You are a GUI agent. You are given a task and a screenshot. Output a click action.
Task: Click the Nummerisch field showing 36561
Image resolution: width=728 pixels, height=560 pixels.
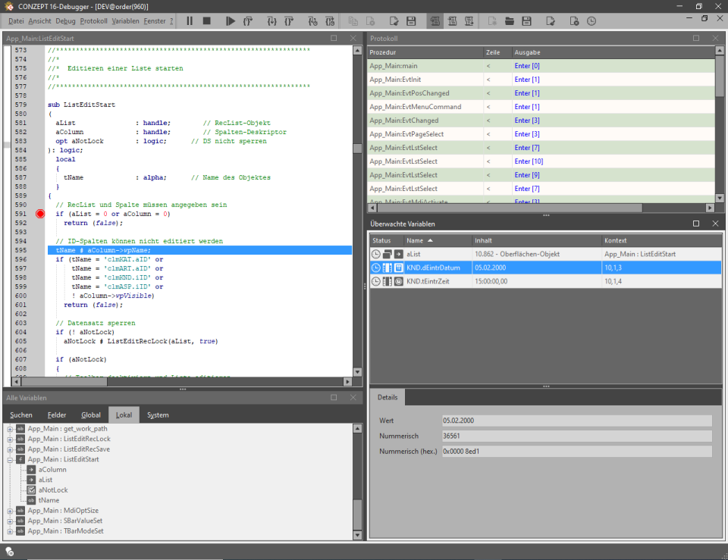(576, 436)
